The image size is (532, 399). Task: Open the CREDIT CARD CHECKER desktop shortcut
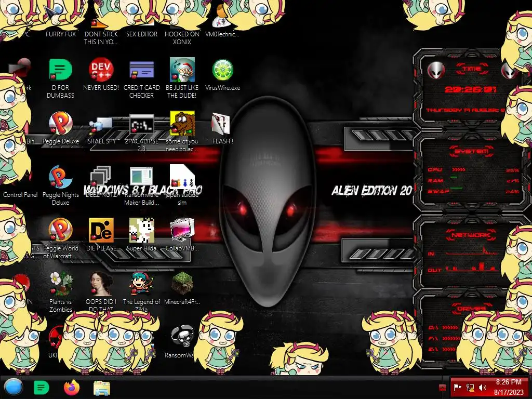pyautogui.click(x=141, y=70)
